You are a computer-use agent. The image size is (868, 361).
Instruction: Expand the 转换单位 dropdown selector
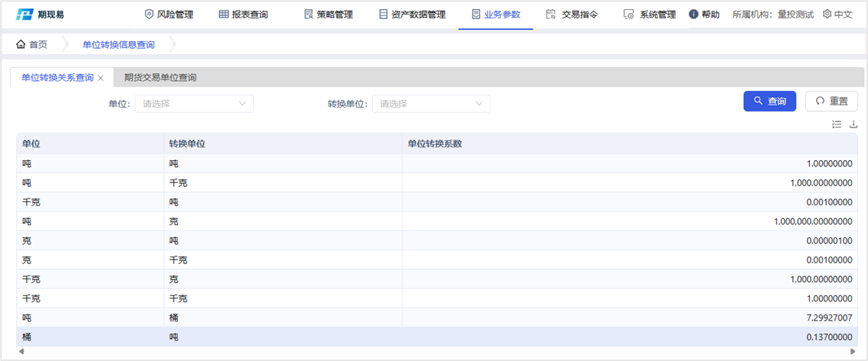[431, 104]
